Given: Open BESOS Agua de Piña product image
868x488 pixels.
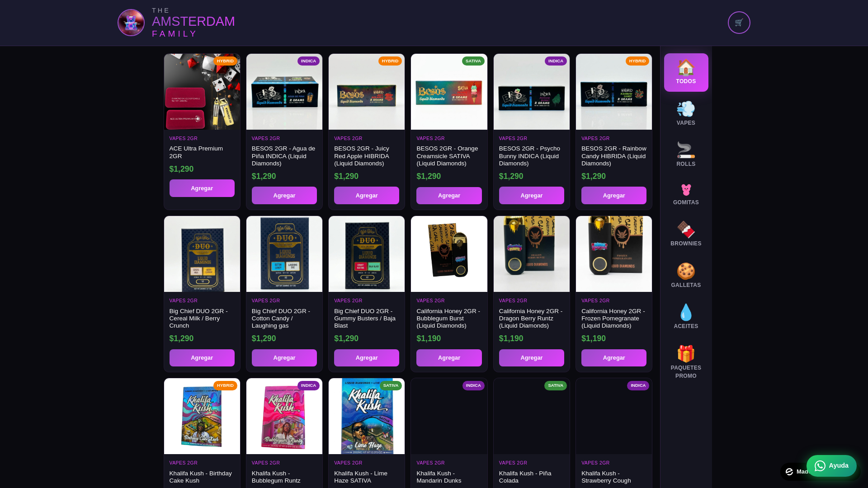Looking at the screenshot, I should coord(284,92).
